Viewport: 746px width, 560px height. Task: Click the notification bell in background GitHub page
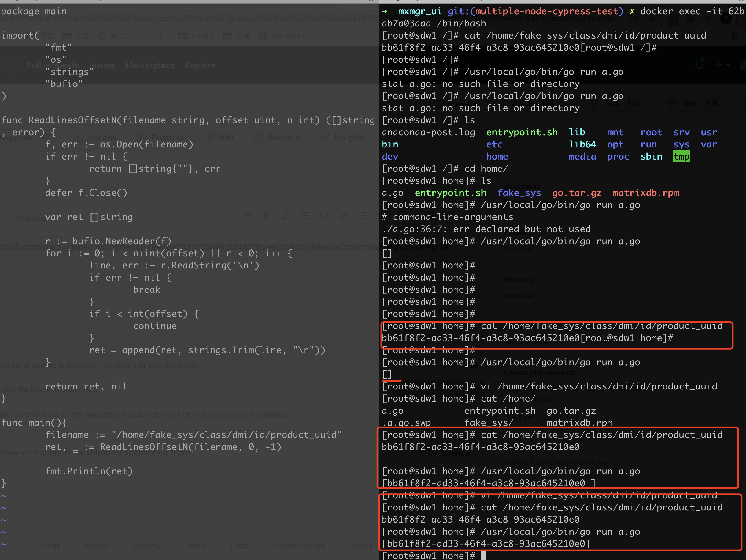pyautogui.click(x=699, y=65)
